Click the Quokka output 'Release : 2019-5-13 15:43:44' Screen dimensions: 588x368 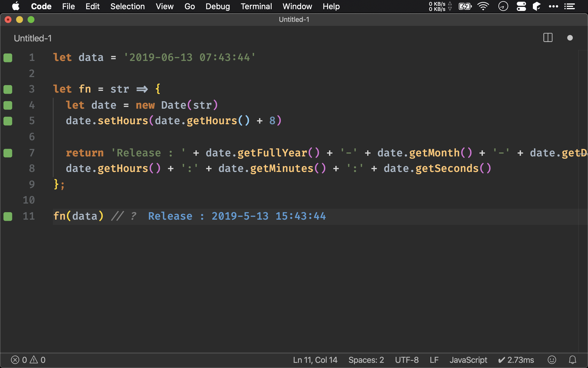(x=237, y=216)
